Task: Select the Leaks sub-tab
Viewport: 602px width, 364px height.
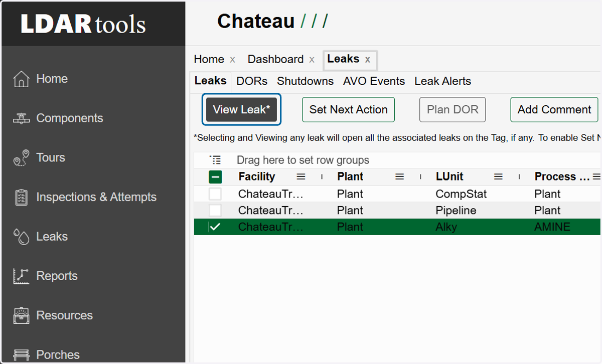Action: [211, 81]
